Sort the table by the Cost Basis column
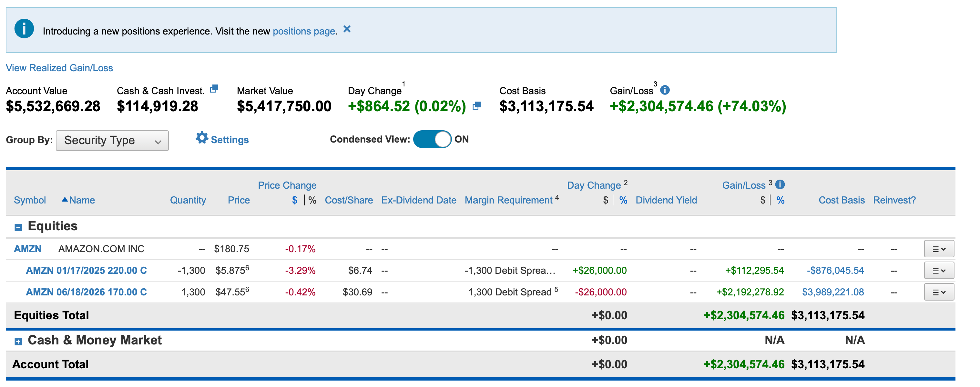Screen dimensions: 980x387 point(841,200)
